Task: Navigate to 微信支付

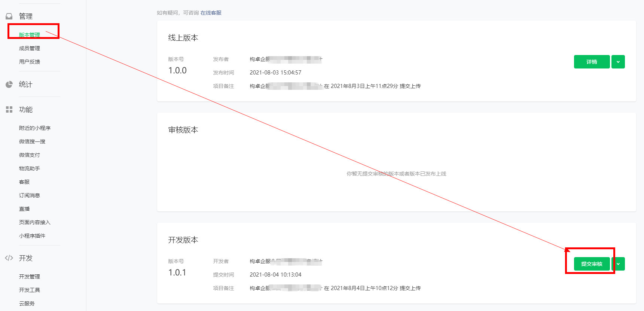Action: coord(30,155)
